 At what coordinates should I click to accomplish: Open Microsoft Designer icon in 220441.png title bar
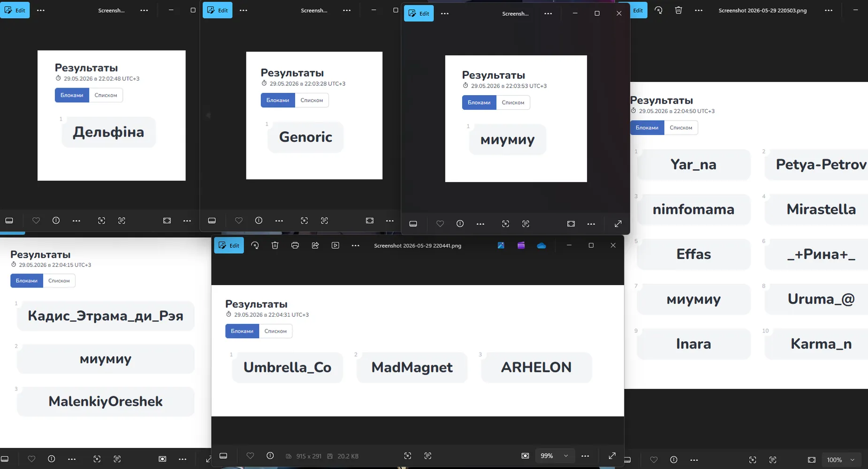pyautogui.click(x=501, y=245)
